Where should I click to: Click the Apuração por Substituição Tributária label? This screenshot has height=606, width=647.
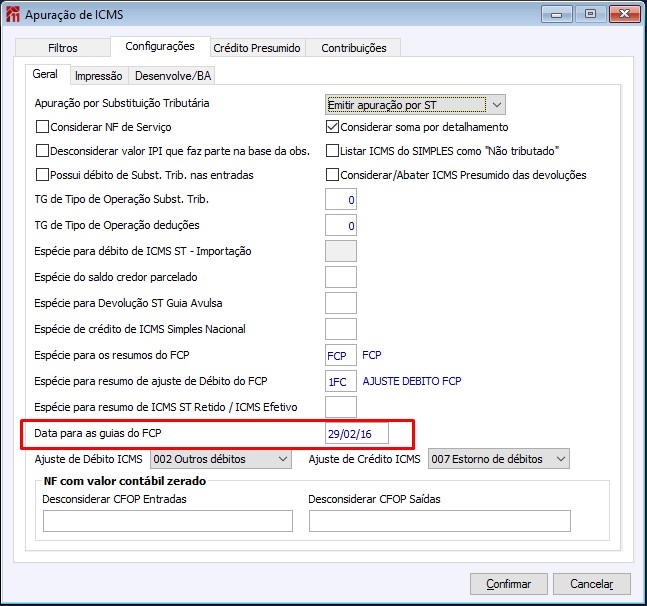[x=122, y=103]
